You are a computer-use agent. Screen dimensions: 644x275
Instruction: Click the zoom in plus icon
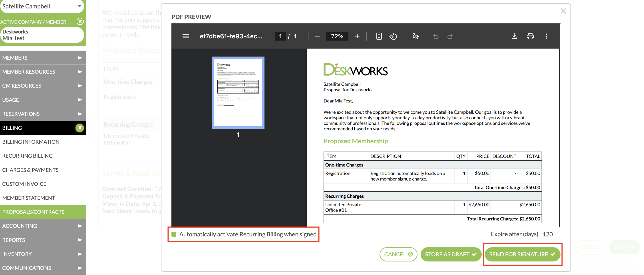click(357, 36)
